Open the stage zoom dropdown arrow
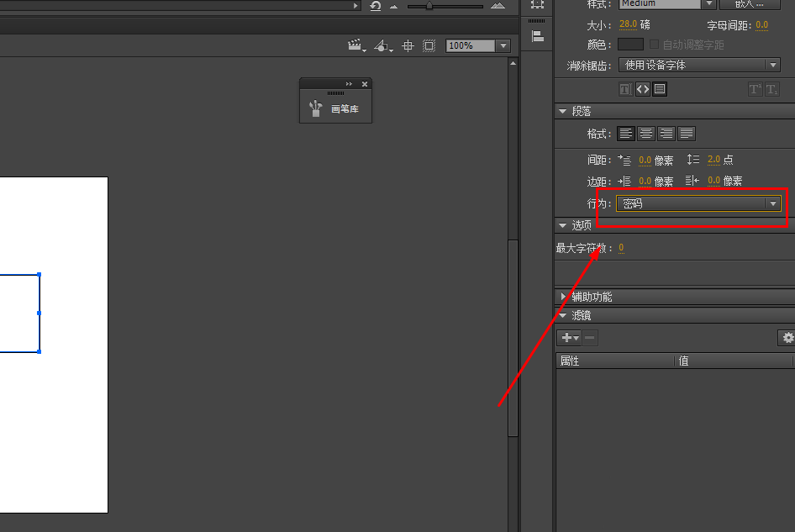This screenshot has height=532, width=795. [x=503, y=45]
